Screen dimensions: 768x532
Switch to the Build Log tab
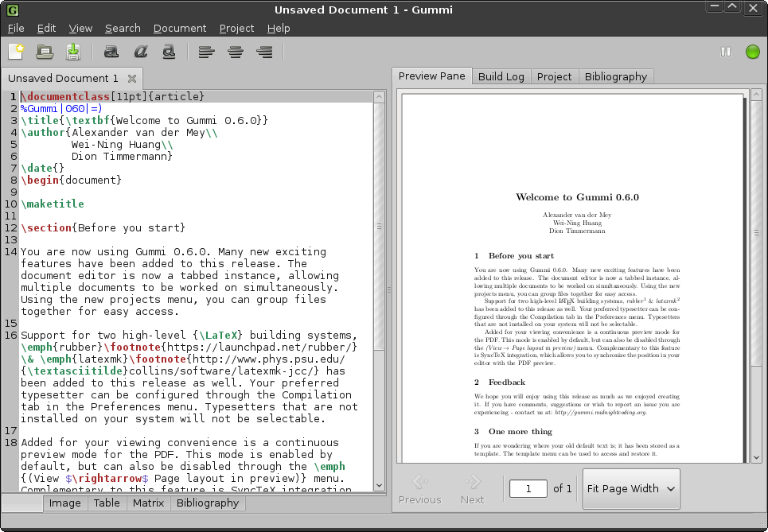[x=501, y=76]
